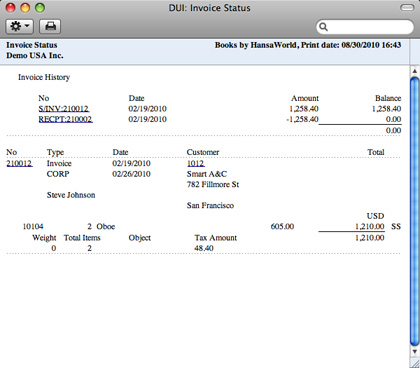Click the scrollbar up arrow

pyautogui.click(x=414, y=71)
